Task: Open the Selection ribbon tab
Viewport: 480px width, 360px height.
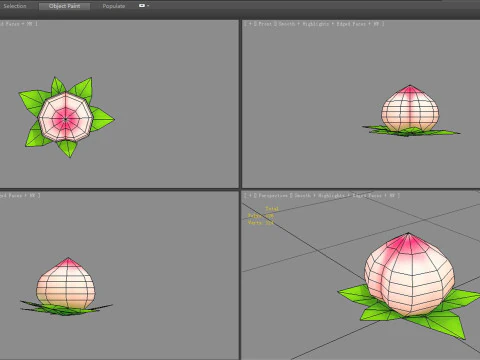Action: click(15, 6)
